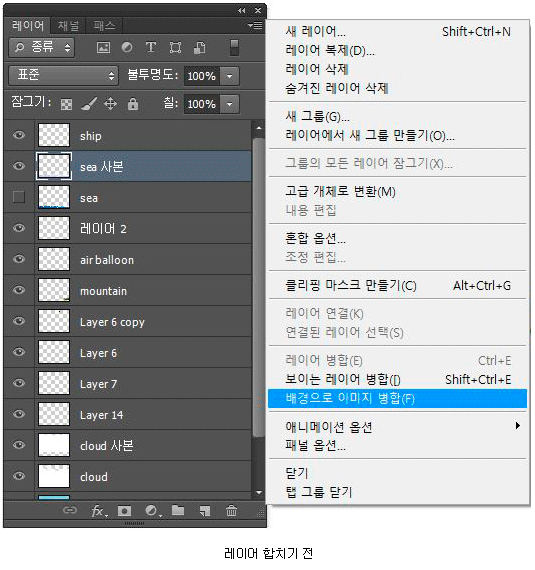Click the lock transparent pixels icon
535x570 pixels.
[x=66, y=104]
